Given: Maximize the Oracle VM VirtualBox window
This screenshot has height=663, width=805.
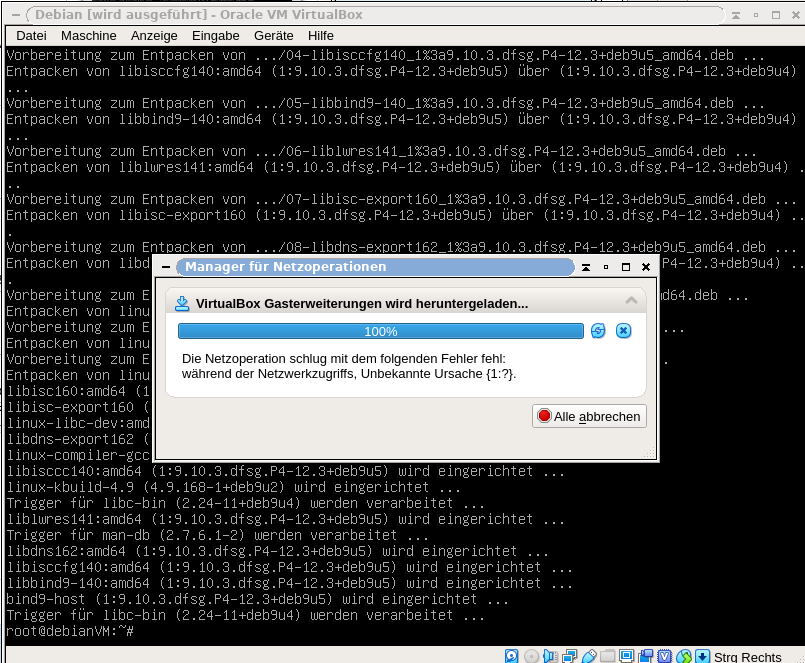Looking at the screenshot, I should pyautogui.click(x=776, y=15).
